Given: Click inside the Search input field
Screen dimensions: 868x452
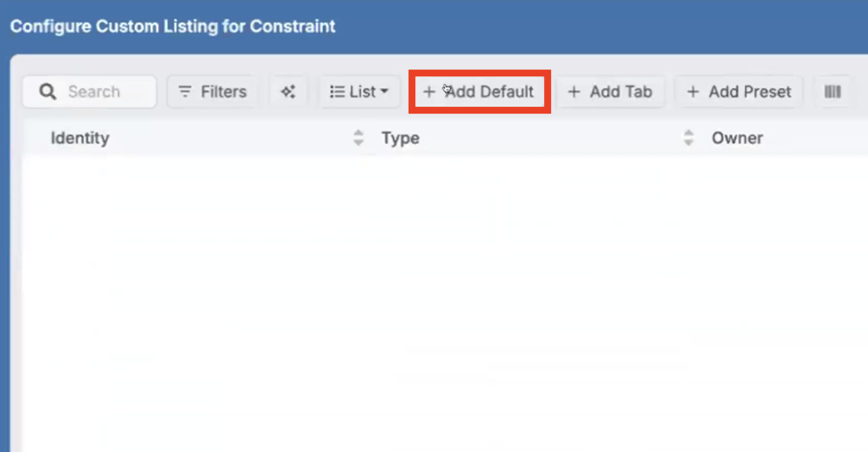Looking at the screenshot, I should pyautogui.click(x=90, y=92).
